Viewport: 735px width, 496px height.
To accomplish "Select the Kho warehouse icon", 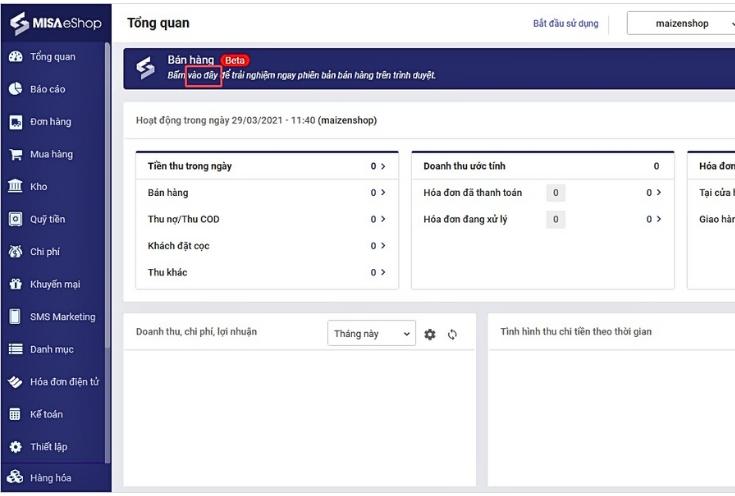I will tap(15, 187).
